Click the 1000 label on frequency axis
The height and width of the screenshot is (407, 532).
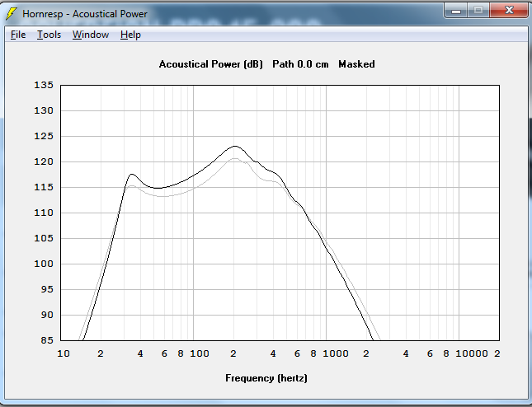click(336, 353)
